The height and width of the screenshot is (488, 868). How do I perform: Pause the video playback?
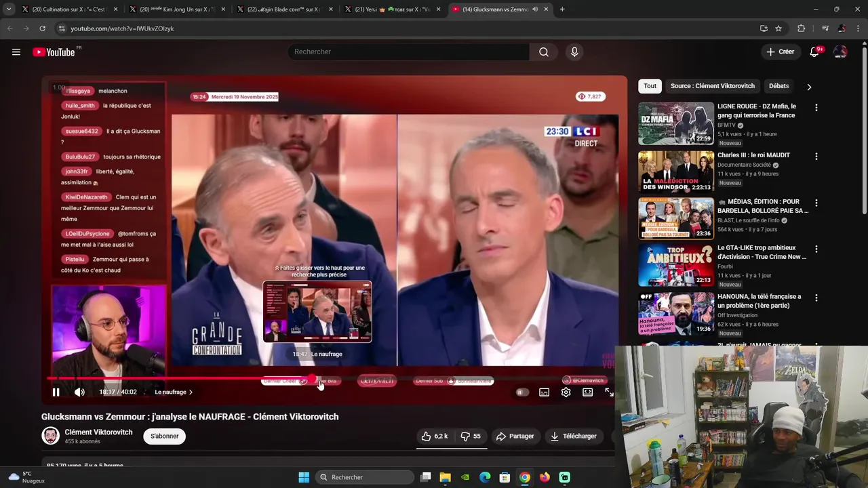pos(56,392)
